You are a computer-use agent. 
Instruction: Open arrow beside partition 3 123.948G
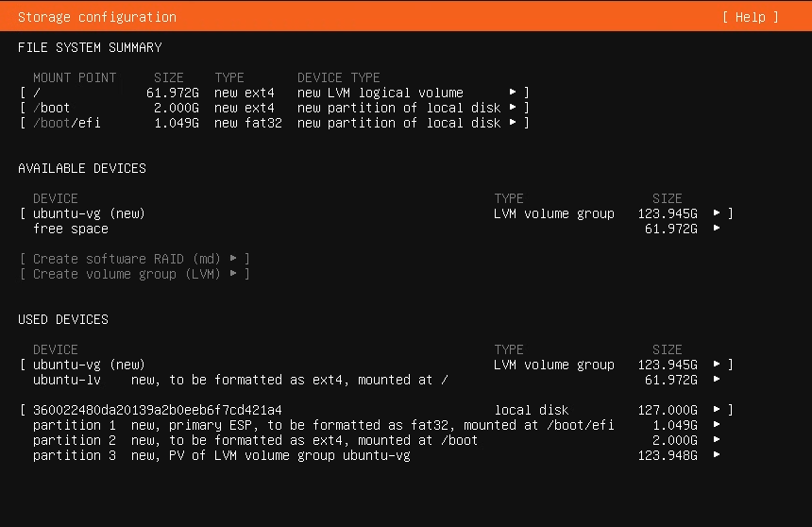tap(717, 454)
